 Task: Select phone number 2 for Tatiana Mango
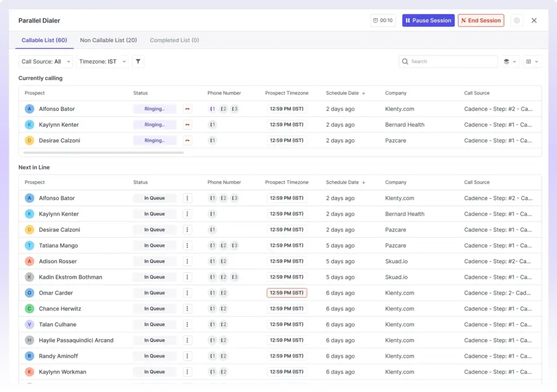tap(223, 245)
